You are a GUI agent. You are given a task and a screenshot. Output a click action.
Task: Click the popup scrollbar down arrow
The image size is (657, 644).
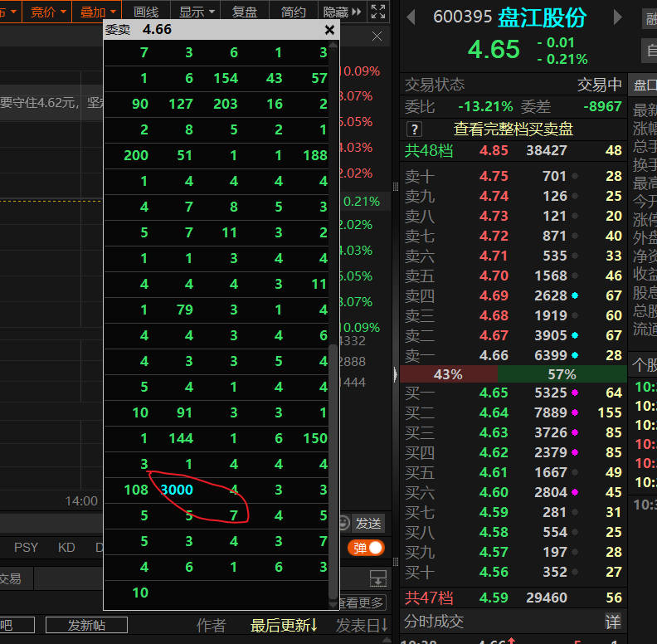[333, 605]
